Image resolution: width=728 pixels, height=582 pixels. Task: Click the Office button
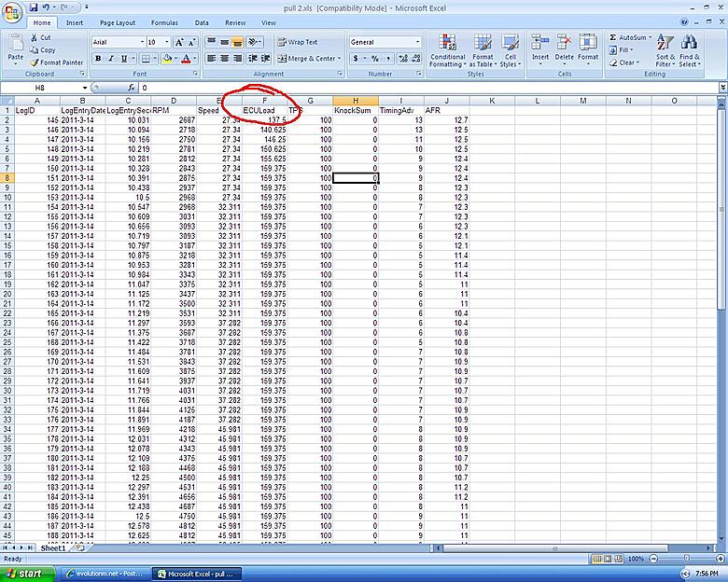[12, 12]
